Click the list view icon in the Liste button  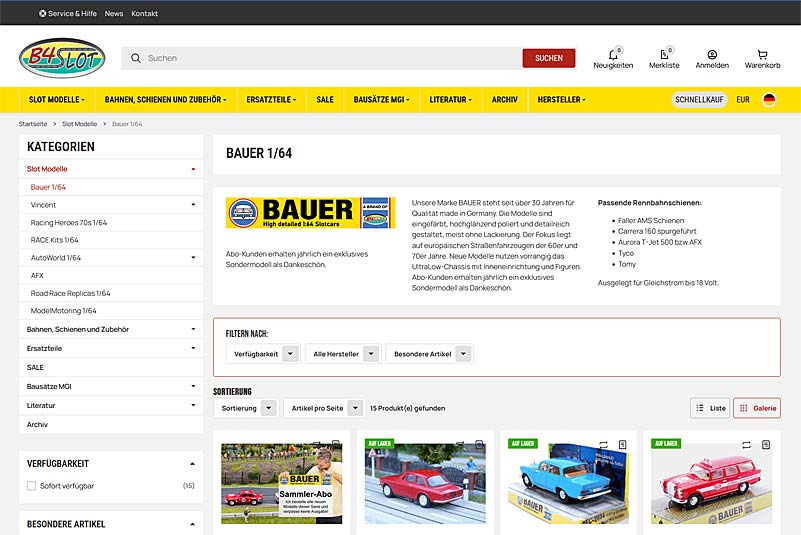pos(700,408)
